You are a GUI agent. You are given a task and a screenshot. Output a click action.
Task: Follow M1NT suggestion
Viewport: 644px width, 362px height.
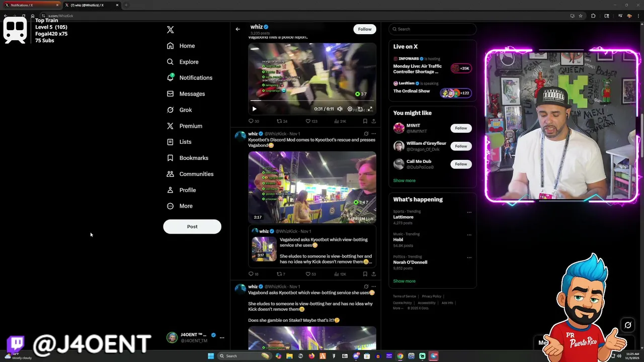click(x=461, y=128)
